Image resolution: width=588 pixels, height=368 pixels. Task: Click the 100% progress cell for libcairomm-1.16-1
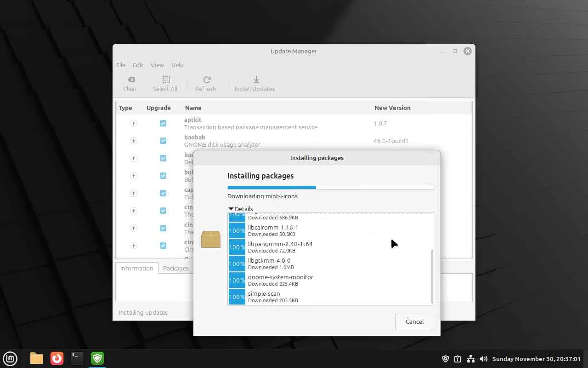click(237, 230)
